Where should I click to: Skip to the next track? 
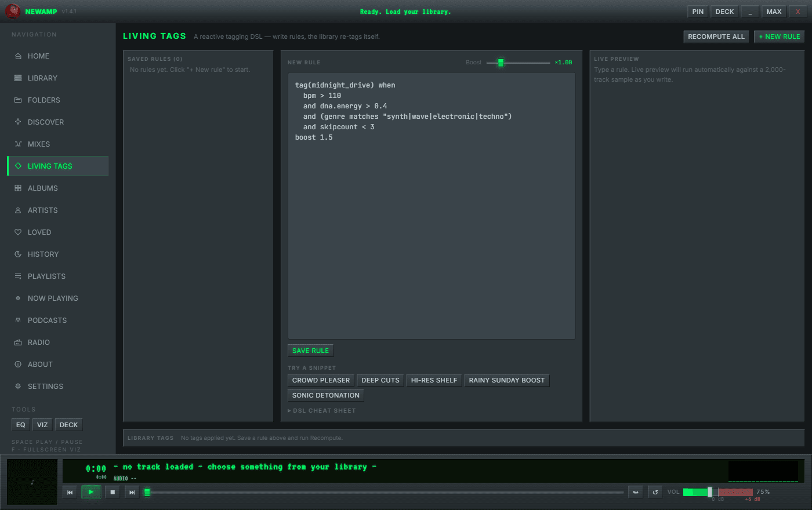[x=132, y=492]
